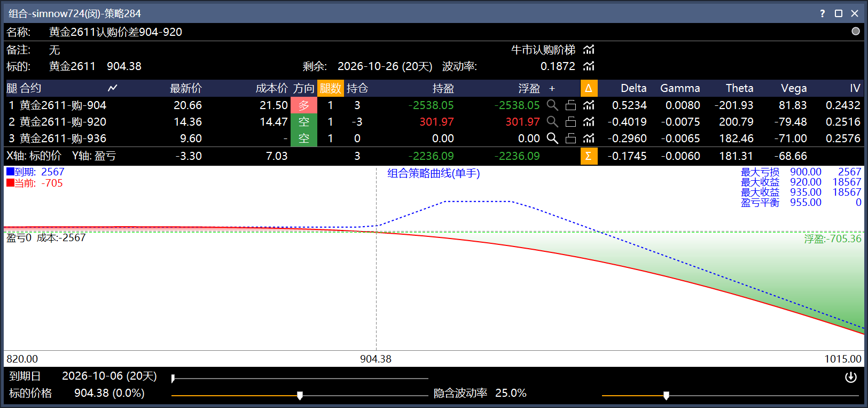Toggle the blue 到期 legend square
This screenshot has height=408, width=868.
10,172
